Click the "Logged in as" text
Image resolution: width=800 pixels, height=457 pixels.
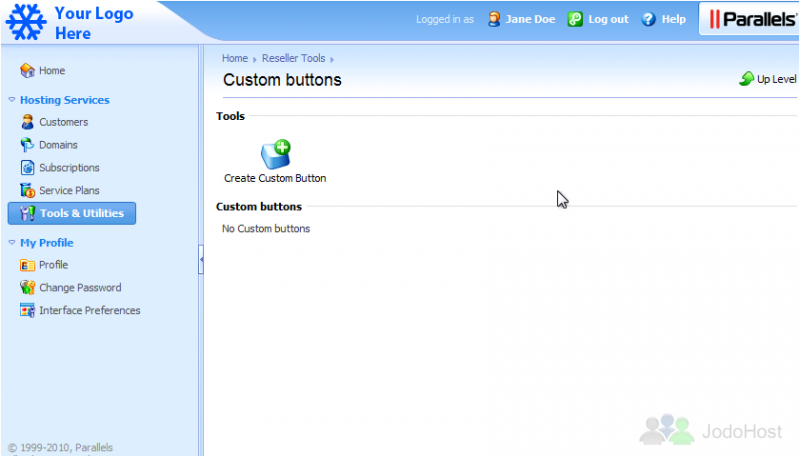pos(445,19)
